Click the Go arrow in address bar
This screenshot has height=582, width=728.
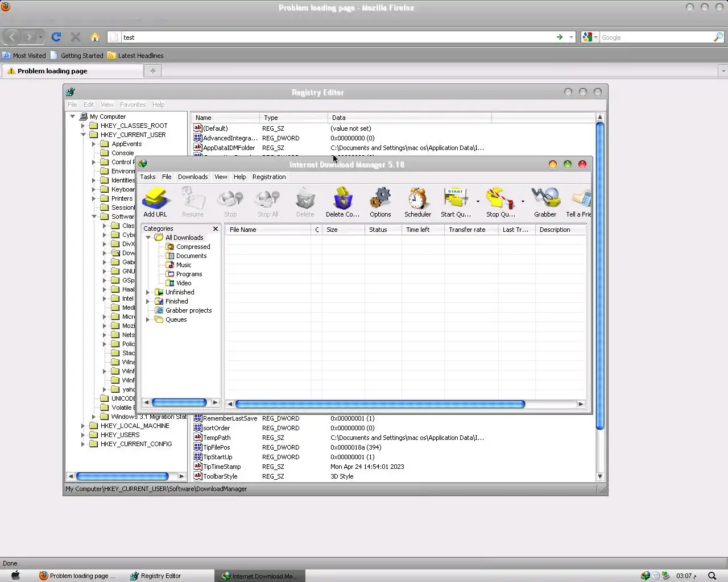point(560,37)
